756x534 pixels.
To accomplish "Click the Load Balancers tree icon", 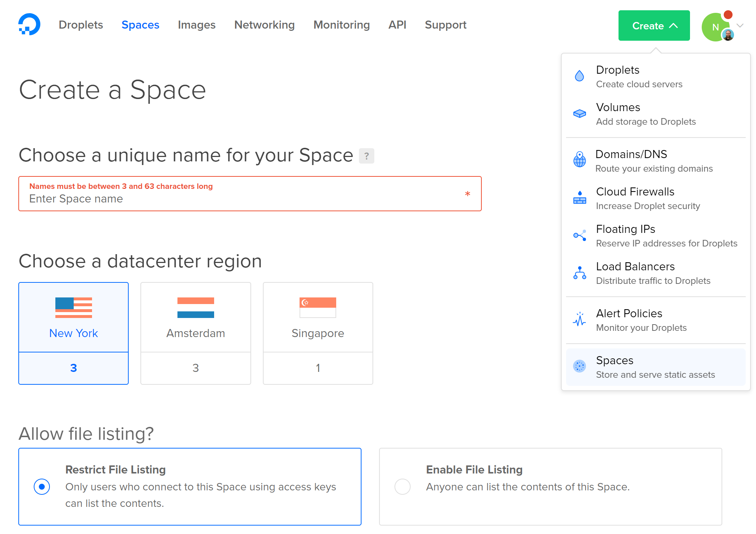I will point(580,273).
